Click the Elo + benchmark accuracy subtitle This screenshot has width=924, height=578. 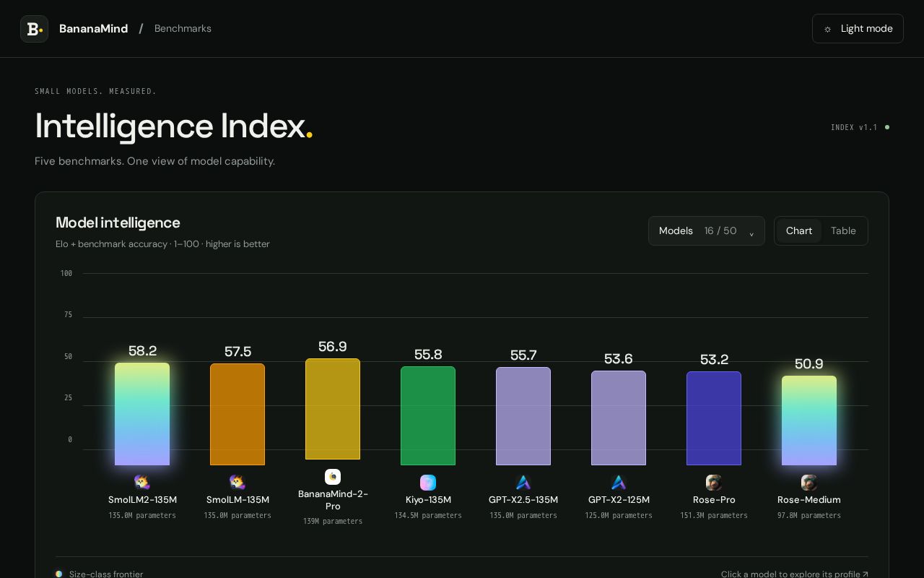point(162,244)
